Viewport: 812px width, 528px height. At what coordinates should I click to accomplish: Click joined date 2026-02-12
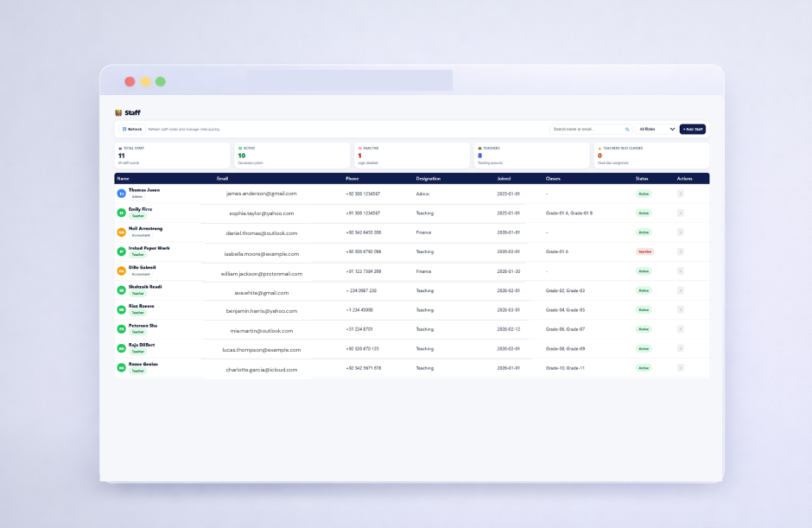point(509,329)
